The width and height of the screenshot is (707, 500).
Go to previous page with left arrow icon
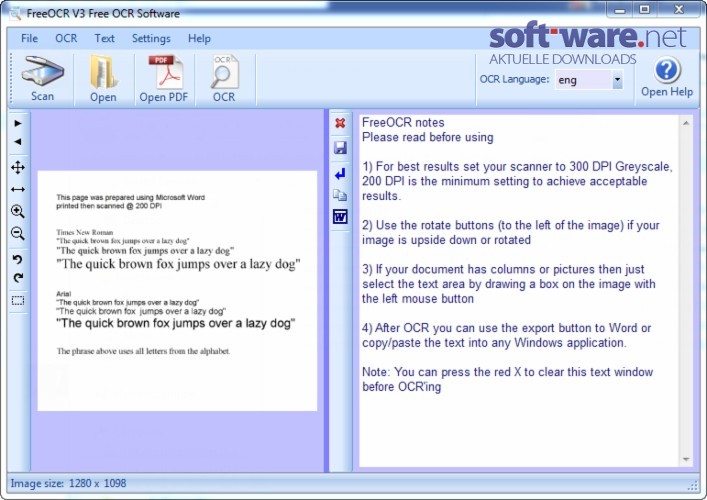click(18, 142)
